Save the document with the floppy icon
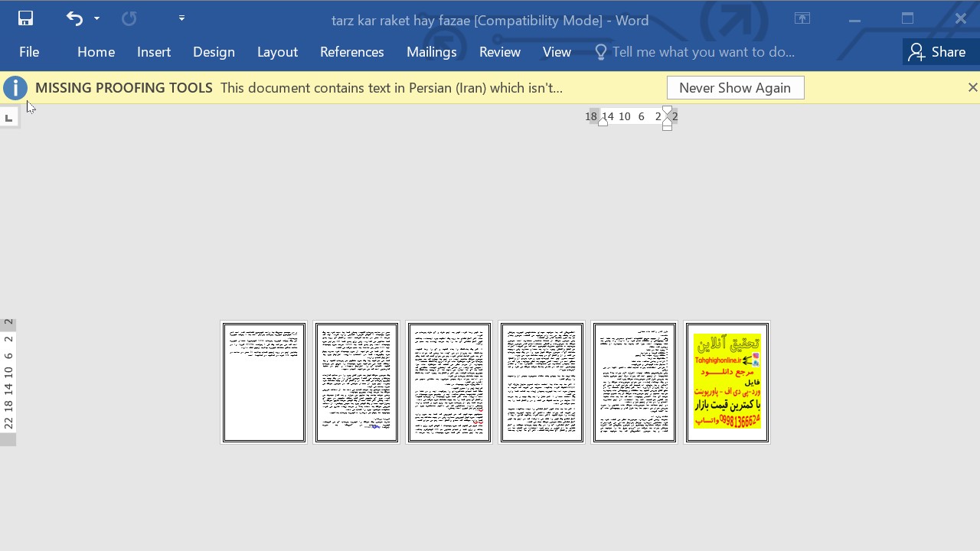Screen dimensions: 980x551 tap(25, 18)
